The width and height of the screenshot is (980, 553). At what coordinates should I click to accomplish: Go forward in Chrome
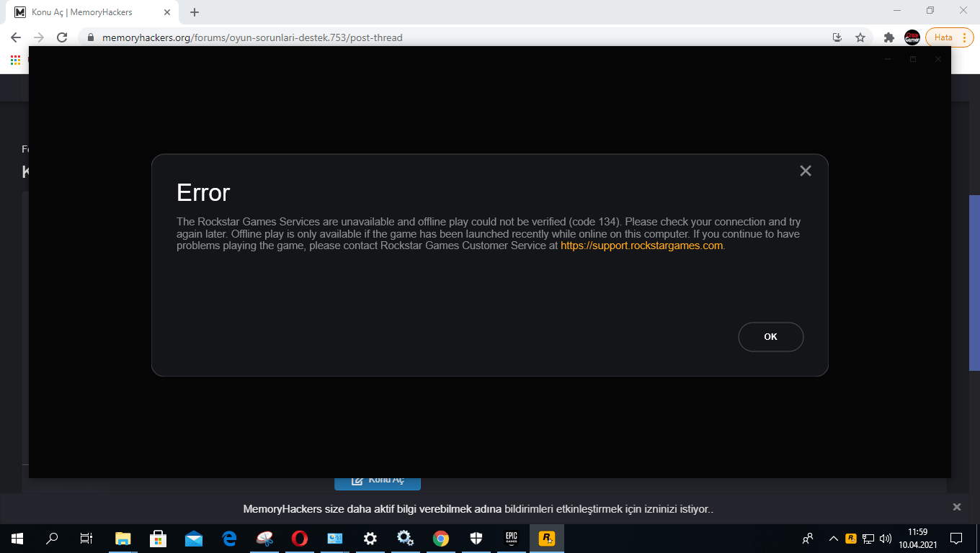pos(39,37)
